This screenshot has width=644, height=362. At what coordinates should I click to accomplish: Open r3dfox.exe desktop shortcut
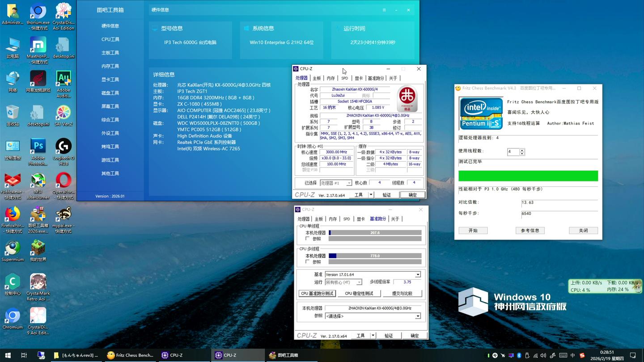coord(13,186)
